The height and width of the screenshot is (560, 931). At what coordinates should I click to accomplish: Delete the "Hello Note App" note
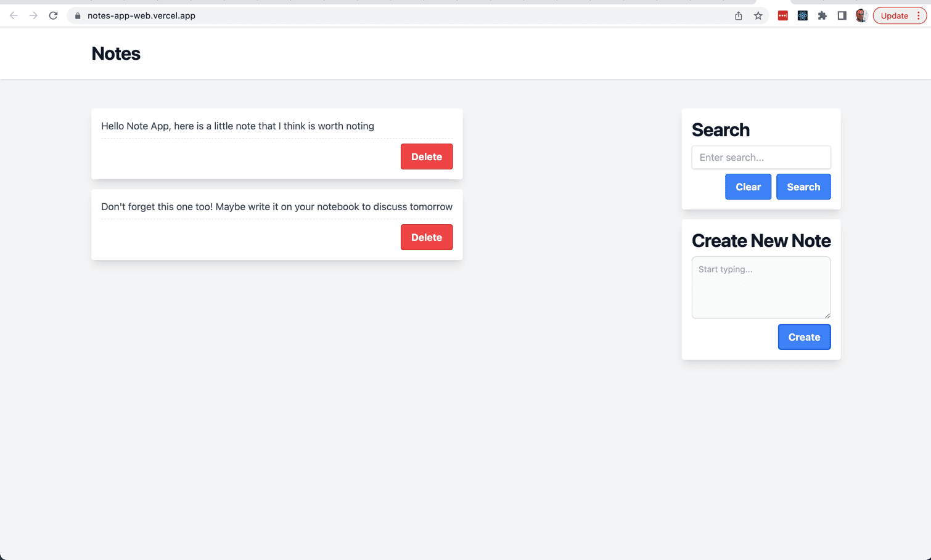[x=426, y=156]
